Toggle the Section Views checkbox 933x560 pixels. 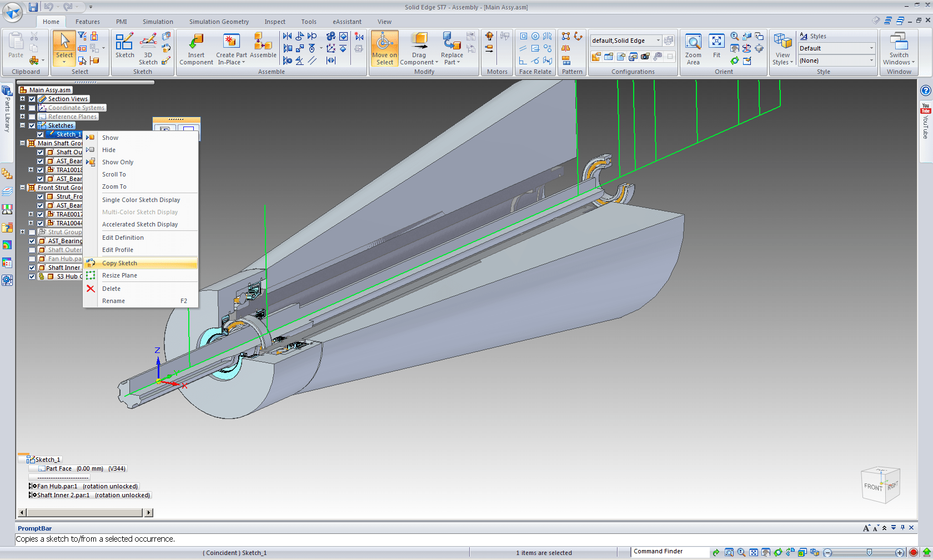tap(32, 99)
